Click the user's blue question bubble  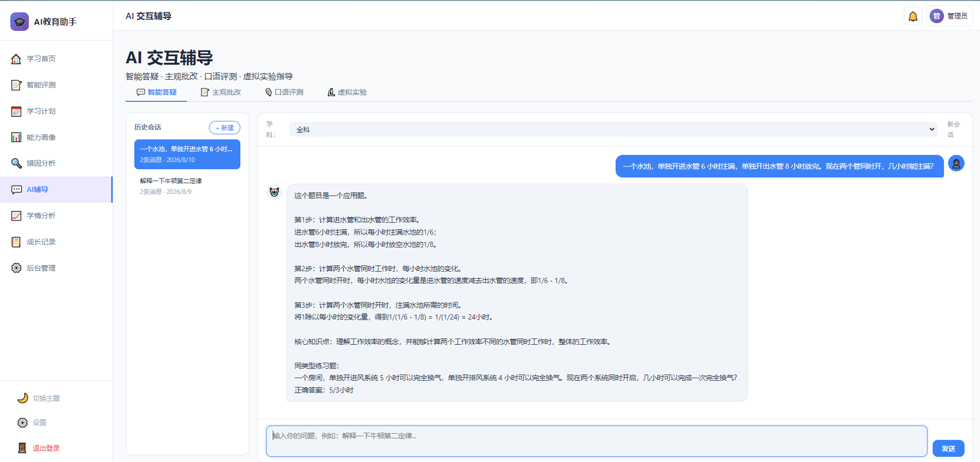click(779, 166)
